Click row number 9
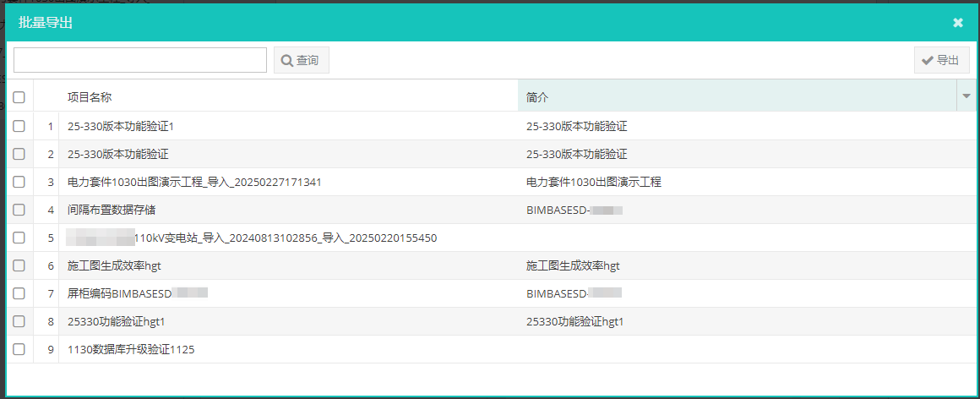980x399 pixels. [x=51, y=350]
